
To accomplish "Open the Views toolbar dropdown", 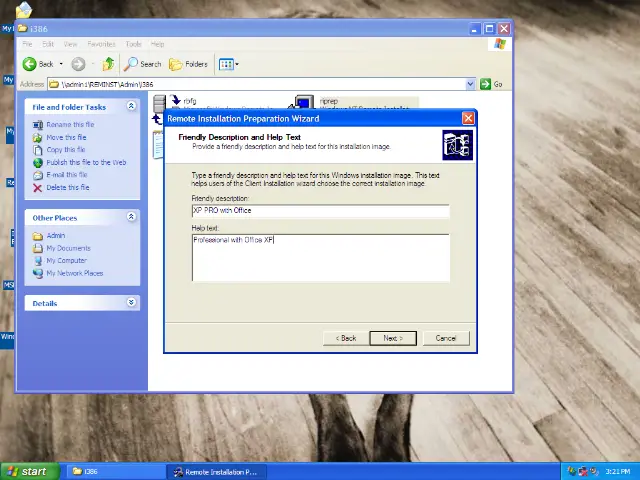I will 228,64.
